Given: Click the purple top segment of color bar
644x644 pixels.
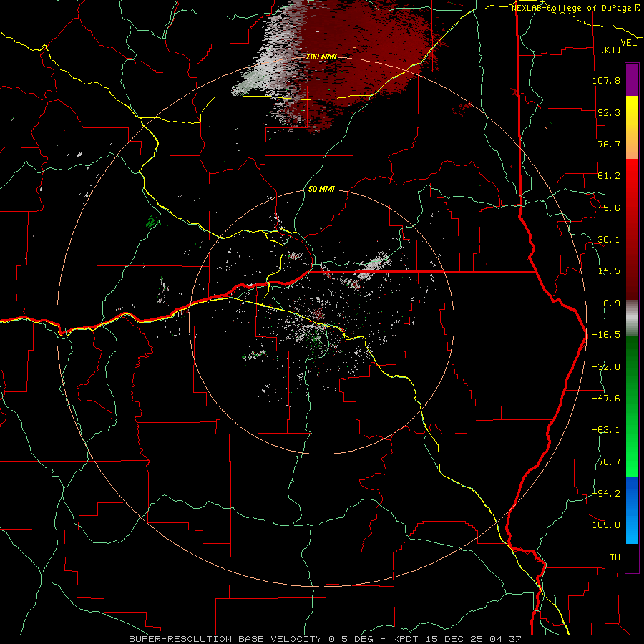Looking at the screenshot, I should tap(632, 79).
